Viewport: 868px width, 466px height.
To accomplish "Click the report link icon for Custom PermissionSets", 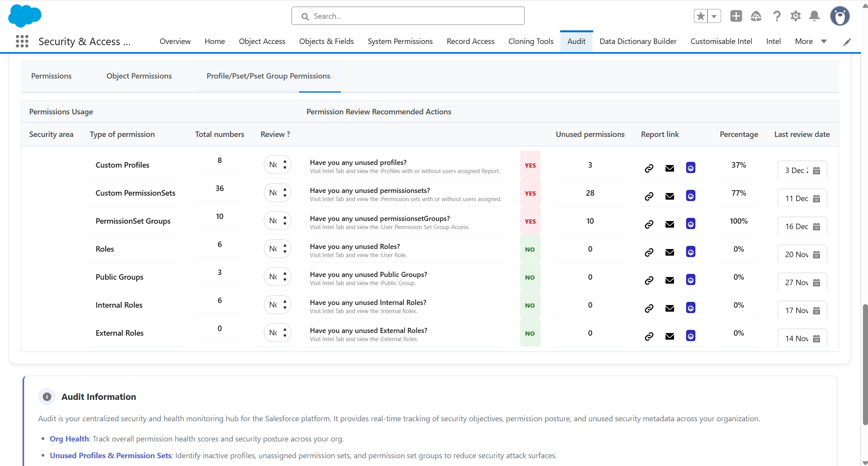I will (649, 196).
